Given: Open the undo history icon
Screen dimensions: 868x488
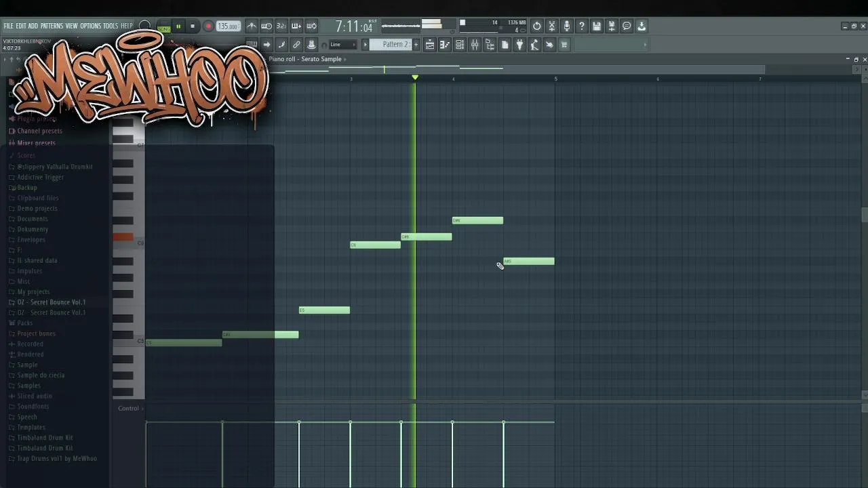Looking at the screenshot, I should 537,26.
